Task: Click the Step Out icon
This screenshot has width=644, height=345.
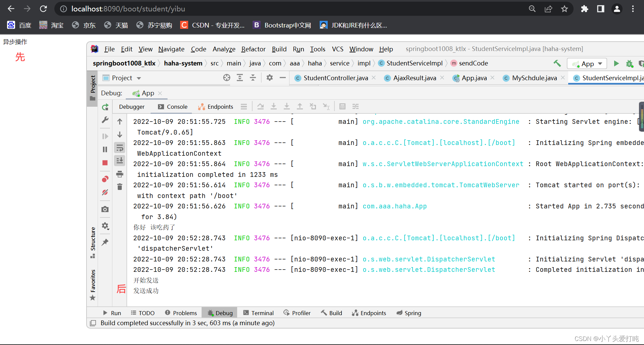Action: pyautogui.click(x=300, y=106)
